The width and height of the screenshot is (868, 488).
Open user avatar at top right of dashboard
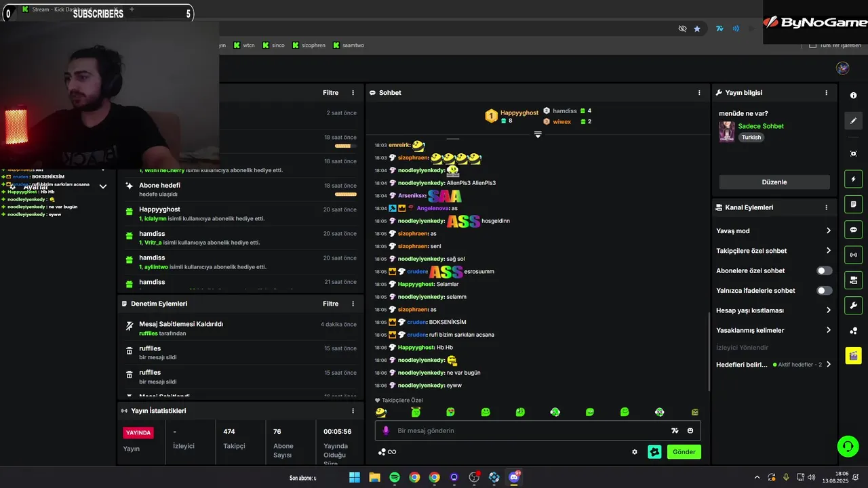pyautogui.click(x=843, y=68)
